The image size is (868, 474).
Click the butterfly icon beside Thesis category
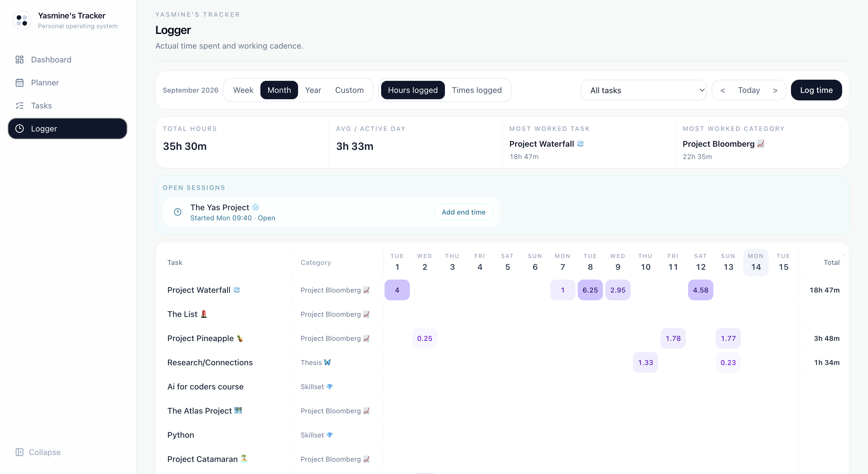328,362
